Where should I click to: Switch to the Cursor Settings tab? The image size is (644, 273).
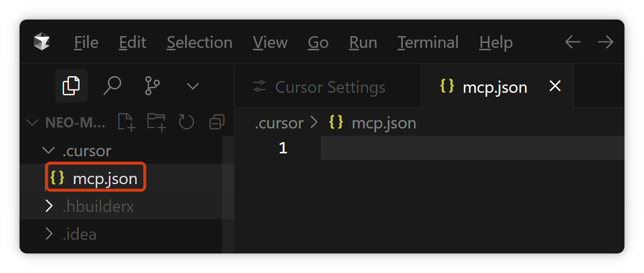coord(330,87)
